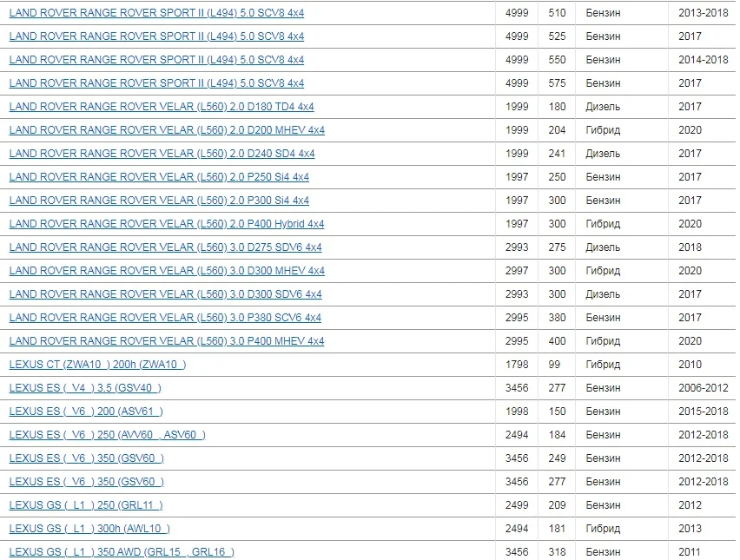Open Range Rover Velar 2.0 P250 Si4 link
This screenshot has width=740, height=560.
(x=159, y=177)
